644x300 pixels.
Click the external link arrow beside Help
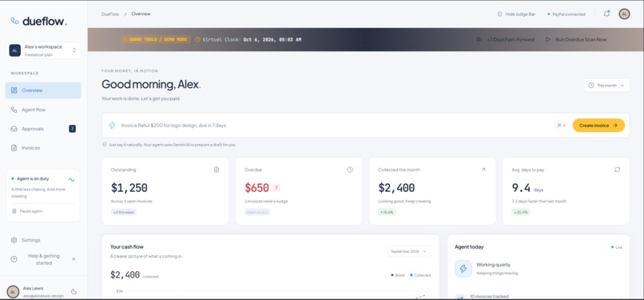click(x=74, y=259)
